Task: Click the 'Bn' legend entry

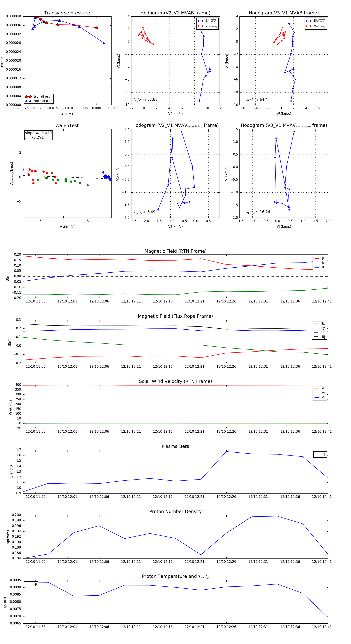Action: point(320,267)
